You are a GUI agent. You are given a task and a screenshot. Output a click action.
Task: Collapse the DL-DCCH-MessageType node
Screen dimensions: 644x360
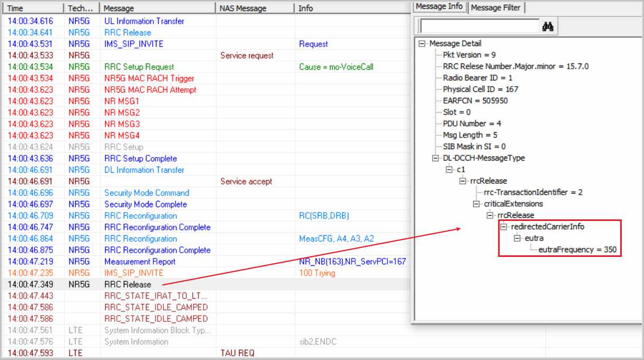click(x=436, y=158)
